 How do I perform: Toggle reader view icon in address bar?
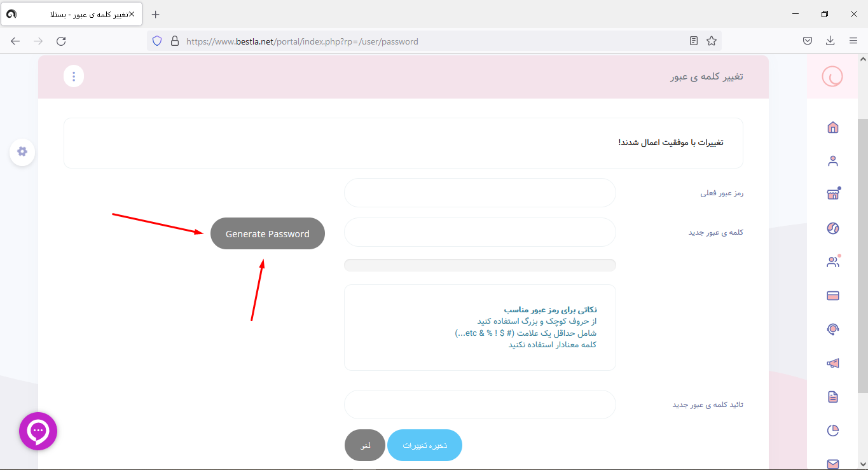[x=694, y=41]
